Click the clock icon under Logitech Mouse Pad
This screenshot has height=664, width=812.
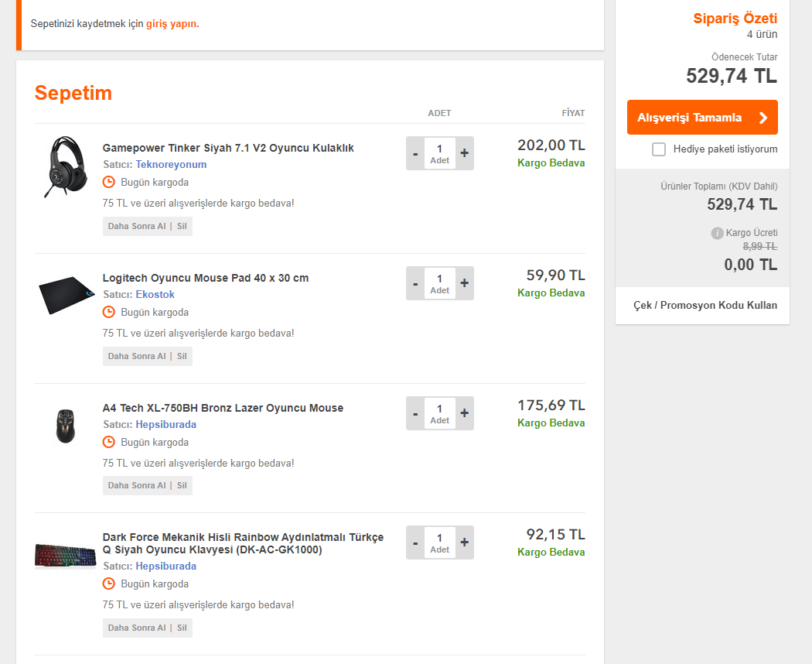tap(109, 312)
